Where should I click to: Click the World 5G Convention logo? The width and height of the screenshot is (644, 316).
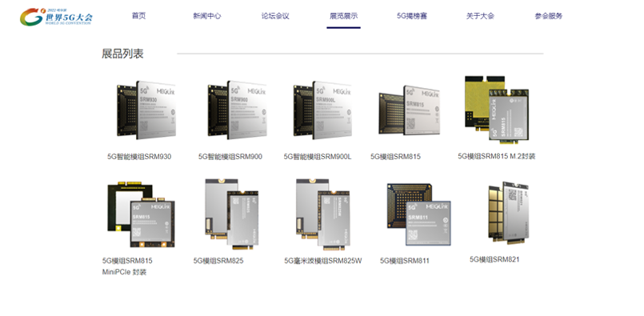[x=57, y=17]
